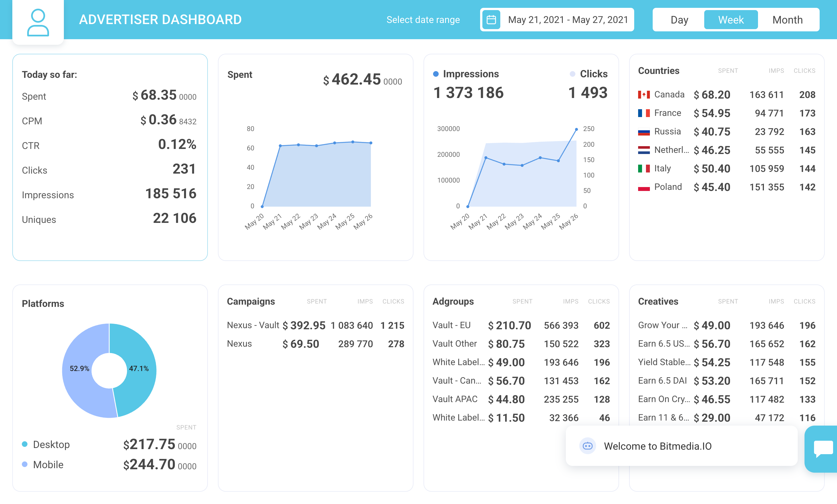Click the Russia flag icon
Image resolution: width=837 pixels, height=504 pixels.
[644, 132]
